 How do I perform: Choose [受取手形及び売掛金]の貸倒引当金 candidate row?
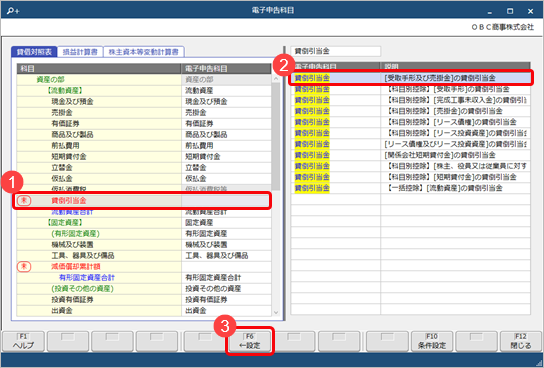pos(410,78)
